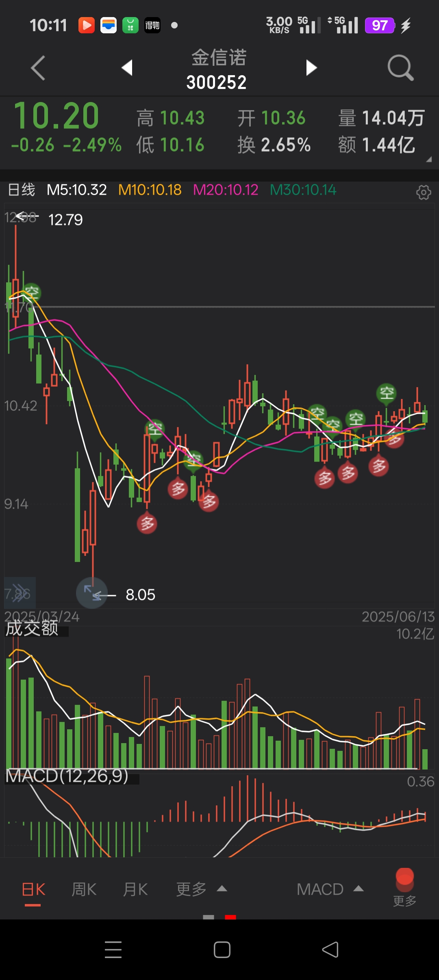Tap the current price 10.20

[x=57, y=116]
